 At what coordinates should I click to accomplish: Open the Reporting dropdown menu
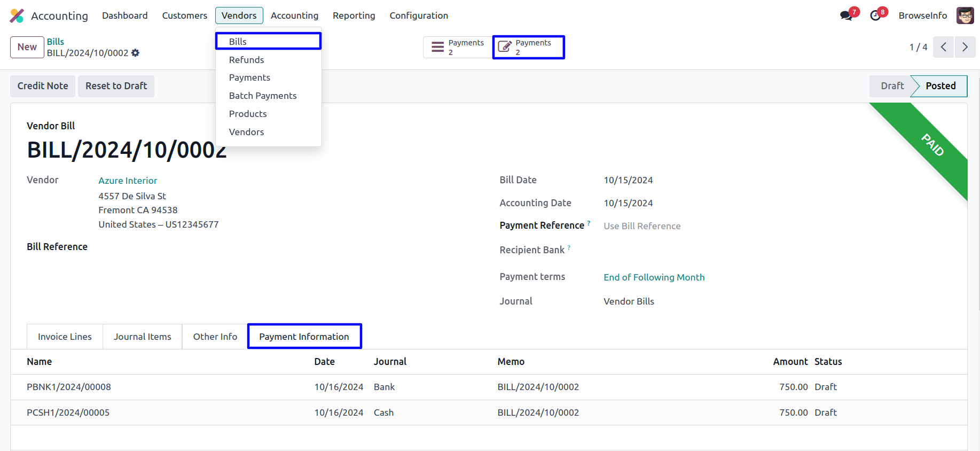click(354, 15)
